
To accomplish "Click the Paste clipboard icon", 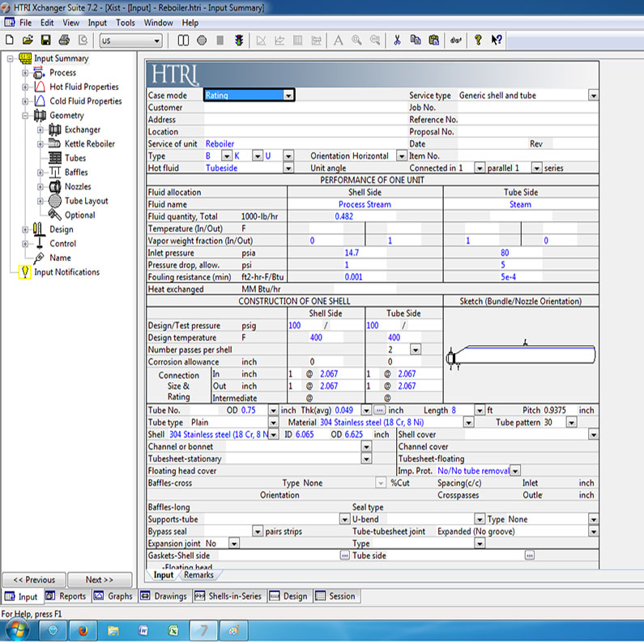I will tap(433, 41).
